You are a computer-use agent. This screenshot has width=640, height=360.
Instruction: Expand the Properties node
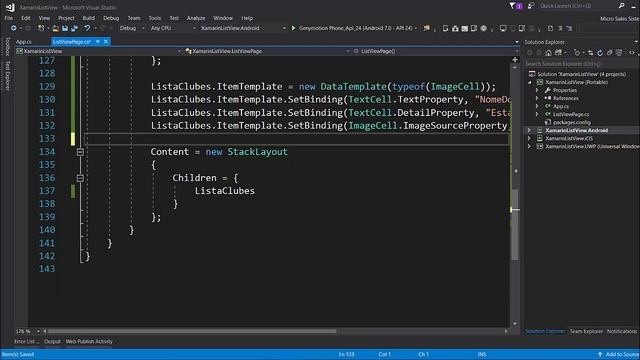click(x=537, y=90)
